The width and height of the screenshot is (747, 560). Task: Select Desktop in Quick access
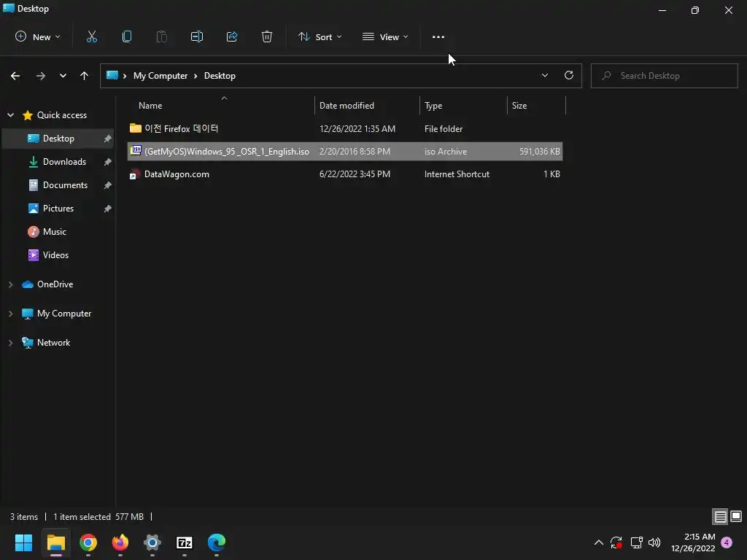[58, 139]
